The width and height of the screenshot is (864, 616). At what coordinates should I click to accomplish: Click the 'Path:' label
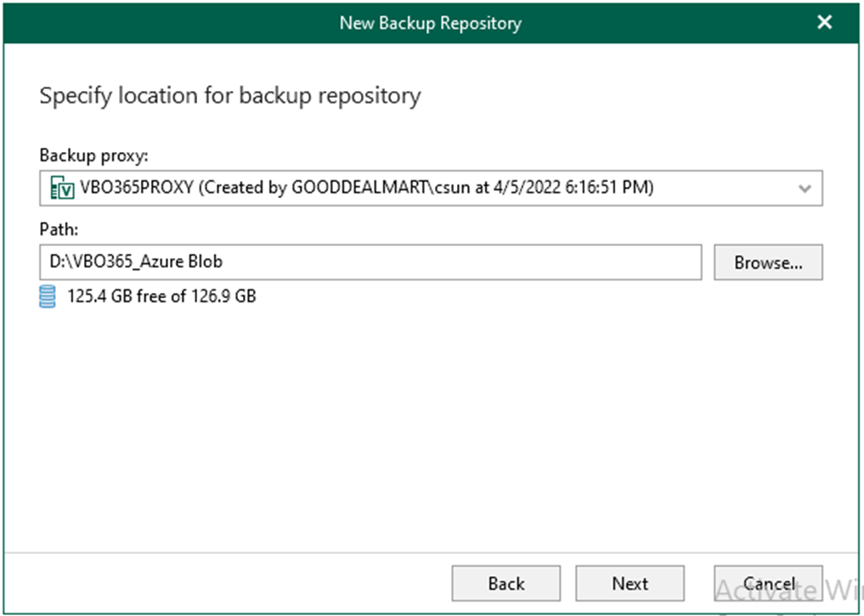59,229
